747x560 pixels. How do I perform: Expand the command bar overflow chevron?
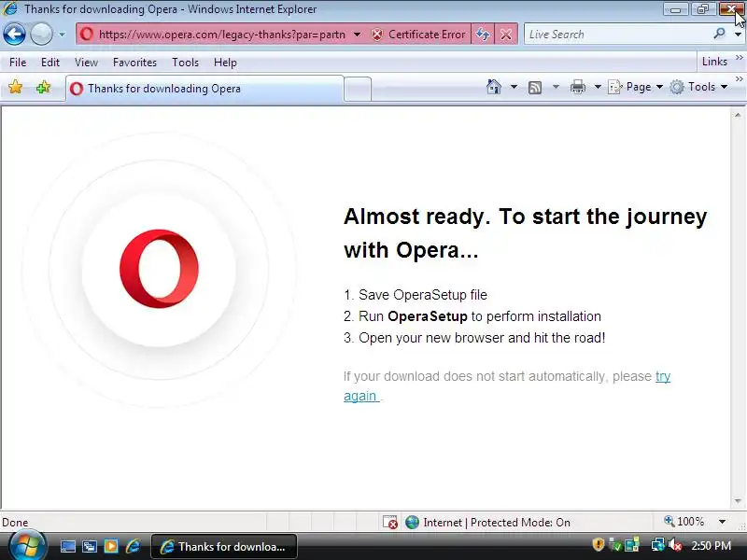pyautogui.click(x=739, y=79)
